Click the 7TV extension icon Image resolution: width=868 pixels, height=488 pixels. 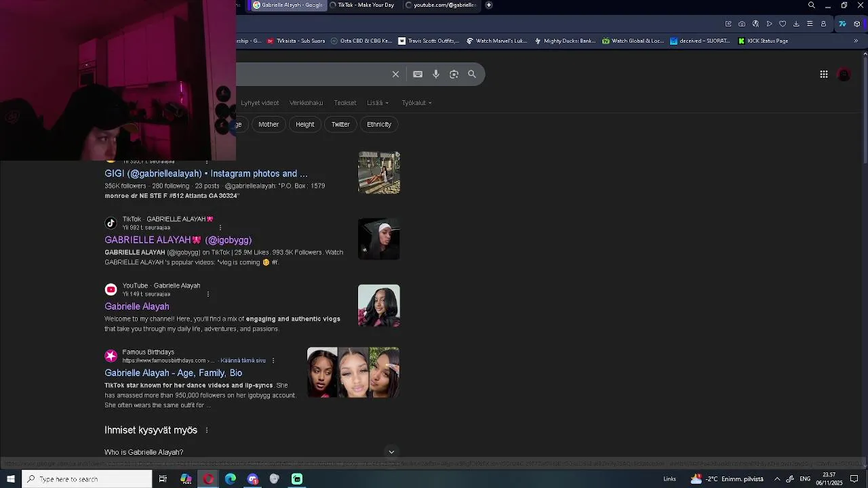pyautogui.click(x=842, y=24)
